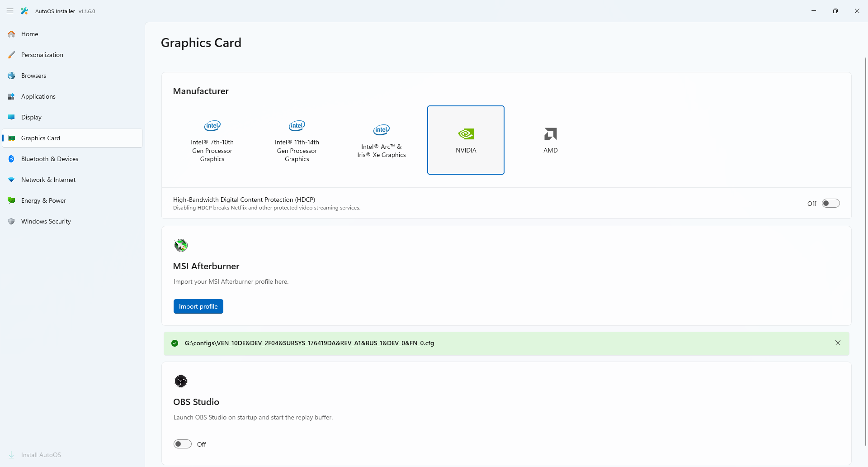The image size is (868, 467).
Task: Click the green success checkmark icon
Action: click(x=175, y=343)
